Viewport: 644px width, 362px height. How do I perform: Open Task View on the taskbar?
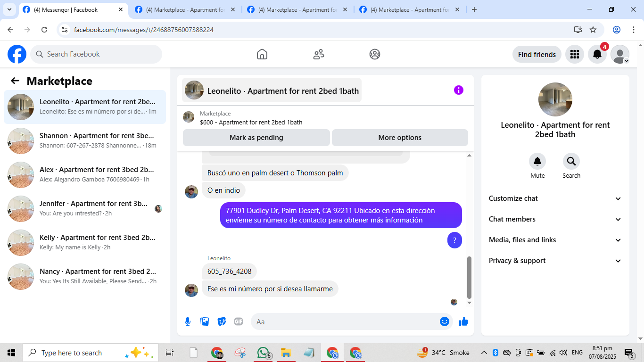[x=170, y=353]
